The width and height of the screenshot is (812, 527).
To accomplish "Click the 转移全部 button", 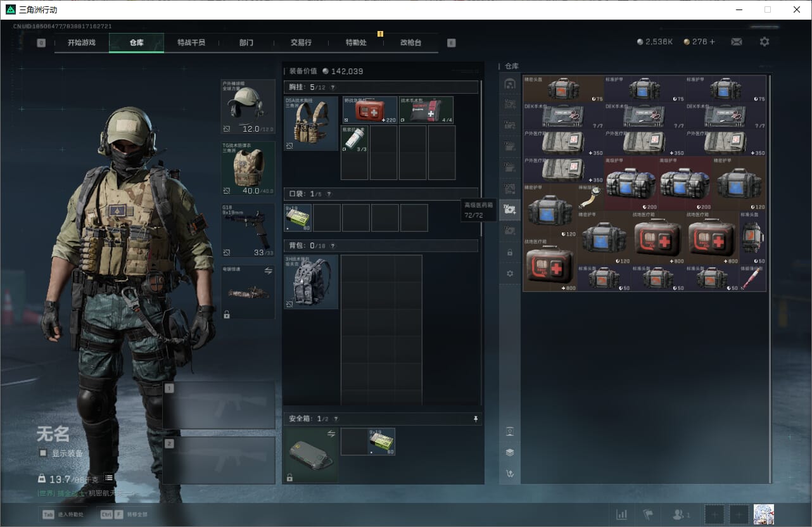I will click(124, 514).
